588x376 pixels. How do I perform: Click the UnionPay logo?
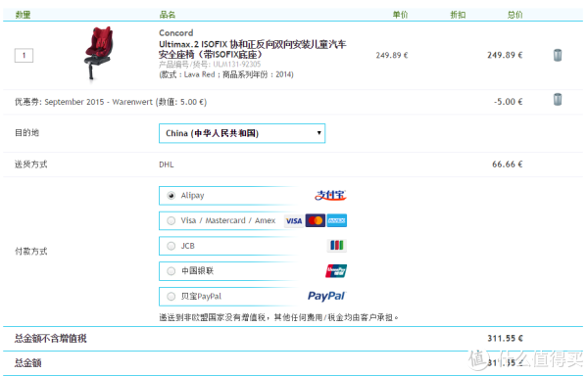click(336, 271)
